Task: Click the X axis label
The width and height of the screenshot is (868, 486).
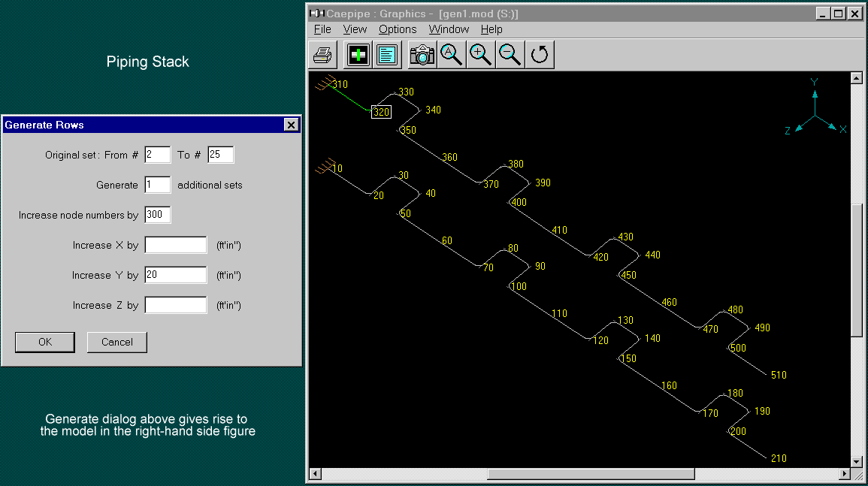Action: 843,129
